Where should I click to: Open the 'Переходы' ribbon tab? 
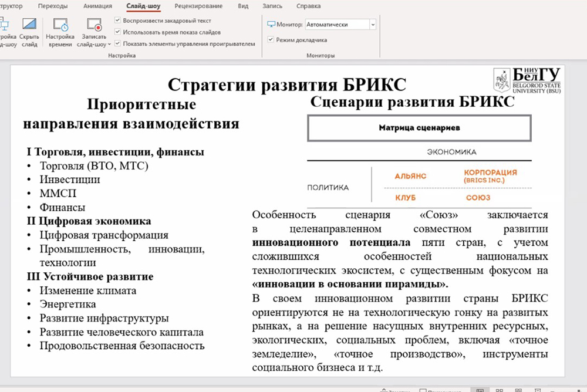click(x=53, y=6)
